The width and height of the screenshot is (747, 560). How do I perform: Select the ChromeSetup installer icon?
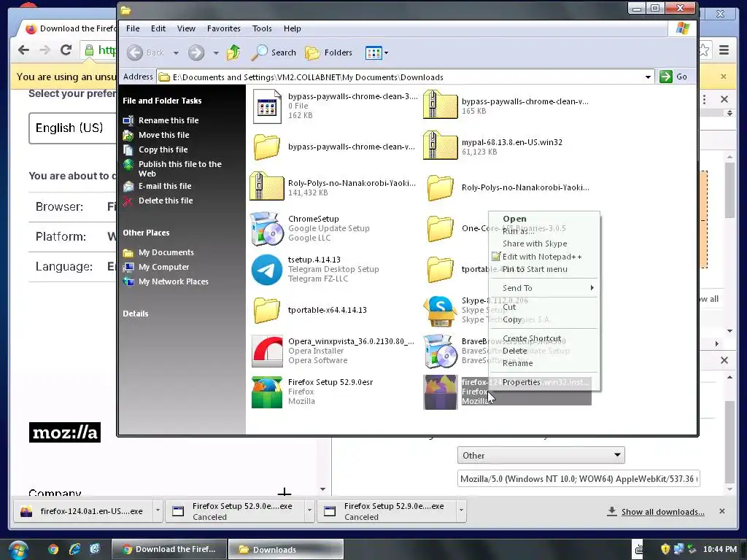pos(266,229)
